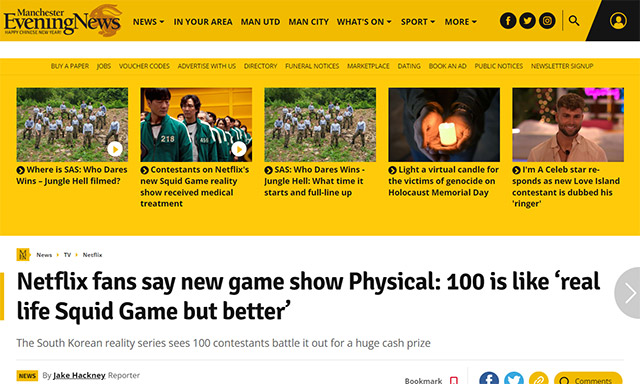Viewport: 640px width, 384px height.
Task: Open the Comments button
Action: coord(588,379)
